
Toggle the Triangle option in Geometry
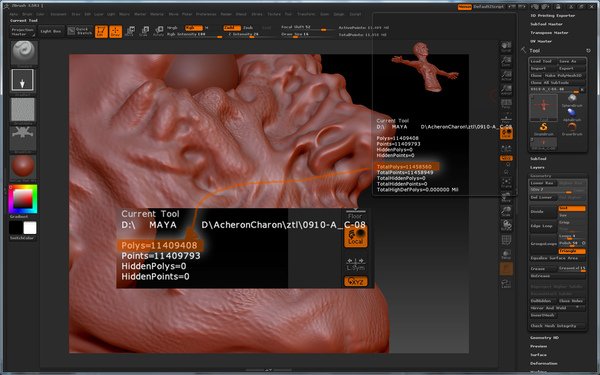click(x=572, y=251)
